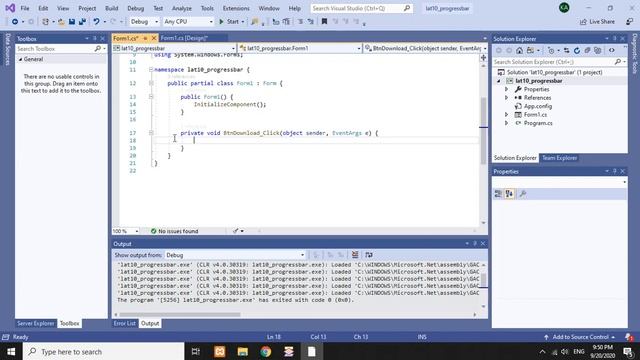Collapse namespace lat10_progressbar code block
This screenshot has height=360, width=640.
[151, 70]
